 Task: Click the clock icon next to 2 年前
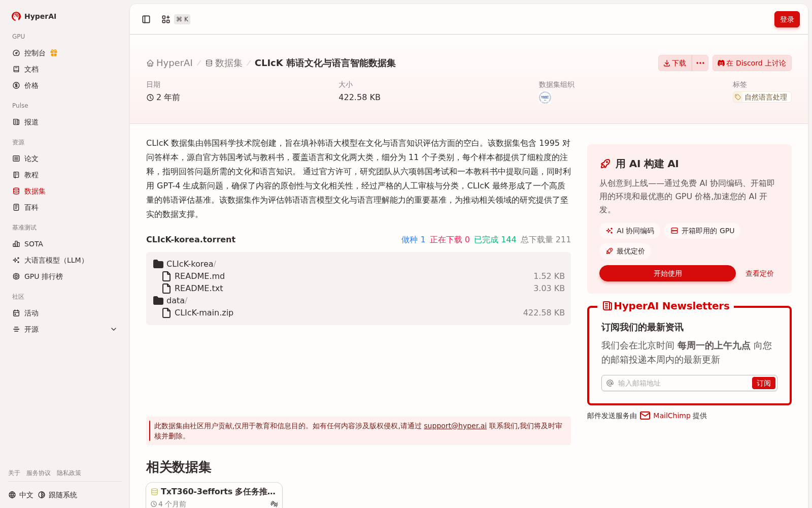pyautogui.click(x=150, y=98)
